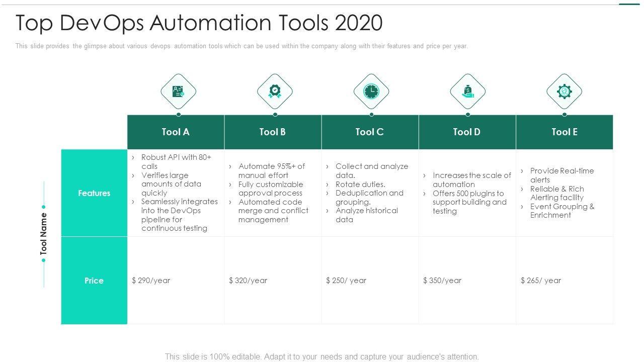Select the money bag icon above Tool D

pyautogui.click(x=468, y=92)
